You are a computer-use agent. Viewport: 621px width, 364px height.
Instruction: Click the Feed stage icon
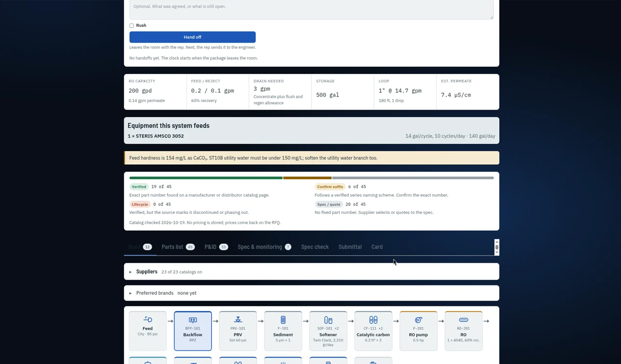[148, 320]
